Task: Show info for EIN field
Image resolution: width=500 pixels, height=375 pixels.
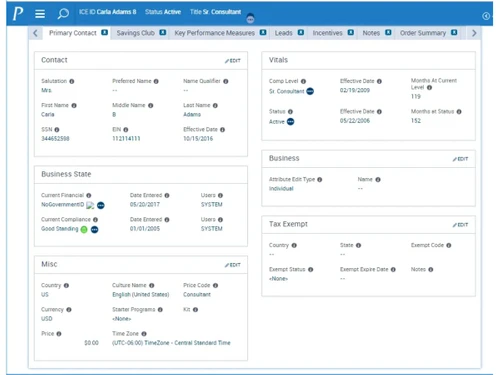Action: [126, 130]
